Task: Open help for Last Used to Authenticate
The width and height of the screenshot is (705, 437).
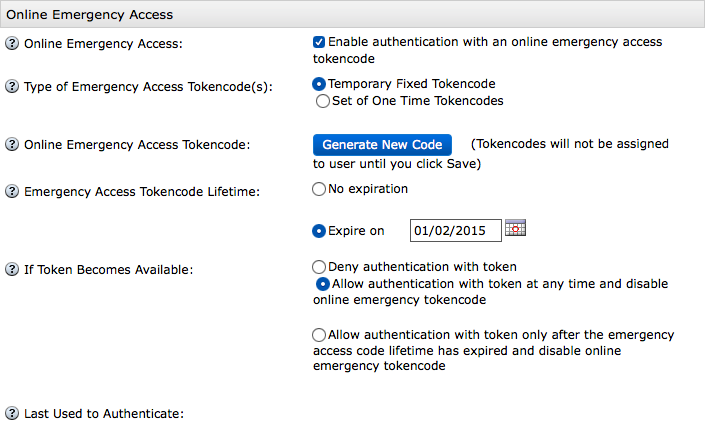Action: coord(12,413)
